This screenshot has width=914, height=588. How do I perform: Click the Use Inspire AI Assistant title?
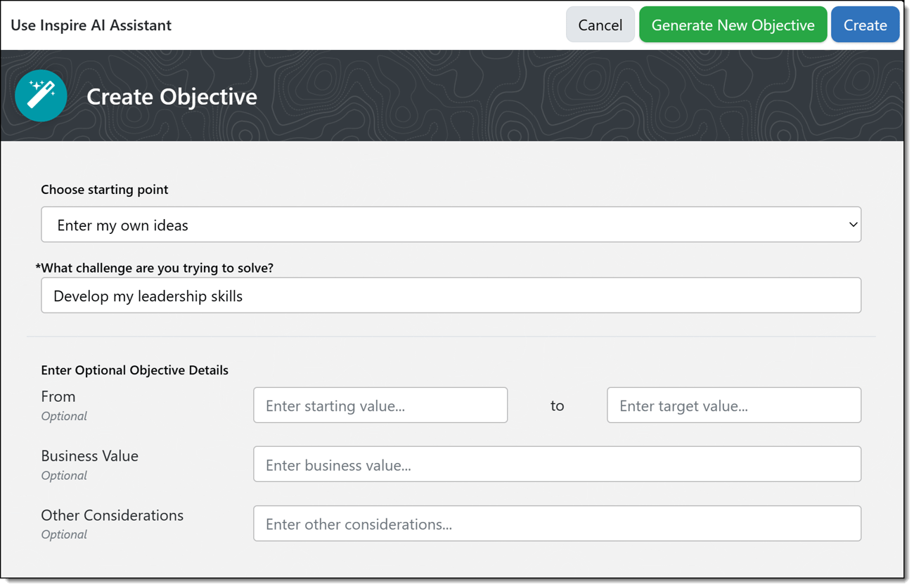(91, 25)
